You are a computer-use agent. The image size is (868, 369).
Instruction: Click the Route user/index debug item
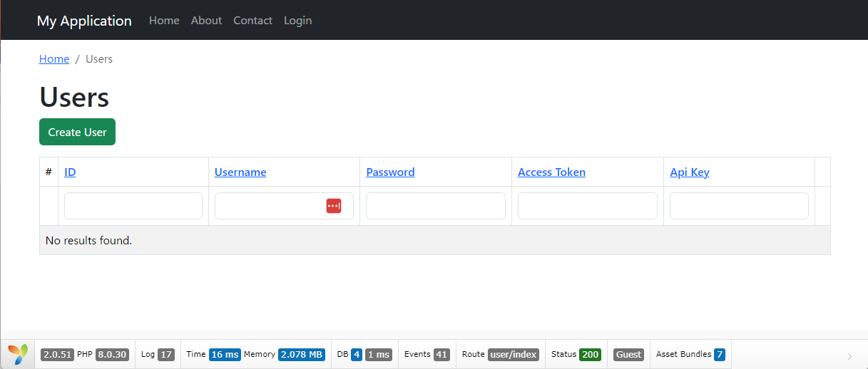499,355
